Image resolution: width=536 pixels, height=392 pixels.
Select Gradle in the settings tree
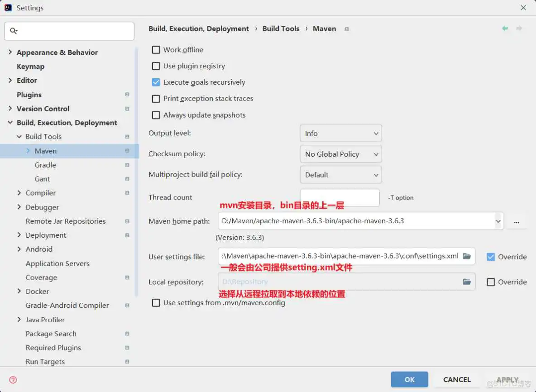coord(45,165)
